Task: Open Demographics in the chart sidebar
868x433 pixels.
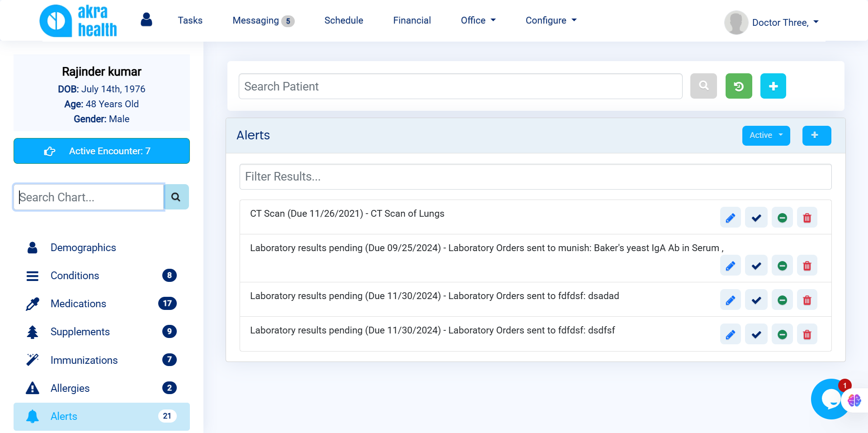Action: pyautogui.click(x=102, y=247)
